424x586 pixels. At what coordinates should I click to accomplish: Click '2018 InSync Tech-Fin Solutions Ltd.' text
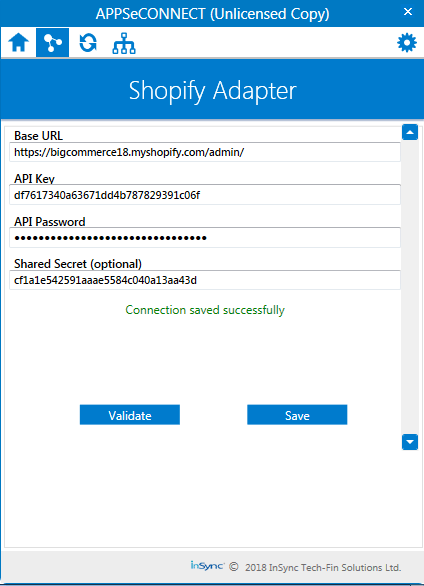tap(323, 567)
